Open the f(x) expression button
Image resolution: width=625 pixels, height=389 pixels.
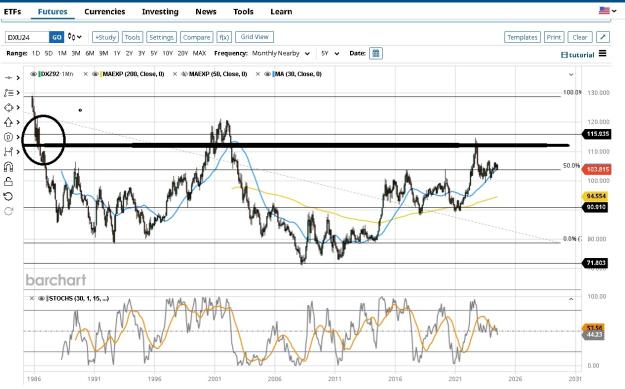coord(224,37)
